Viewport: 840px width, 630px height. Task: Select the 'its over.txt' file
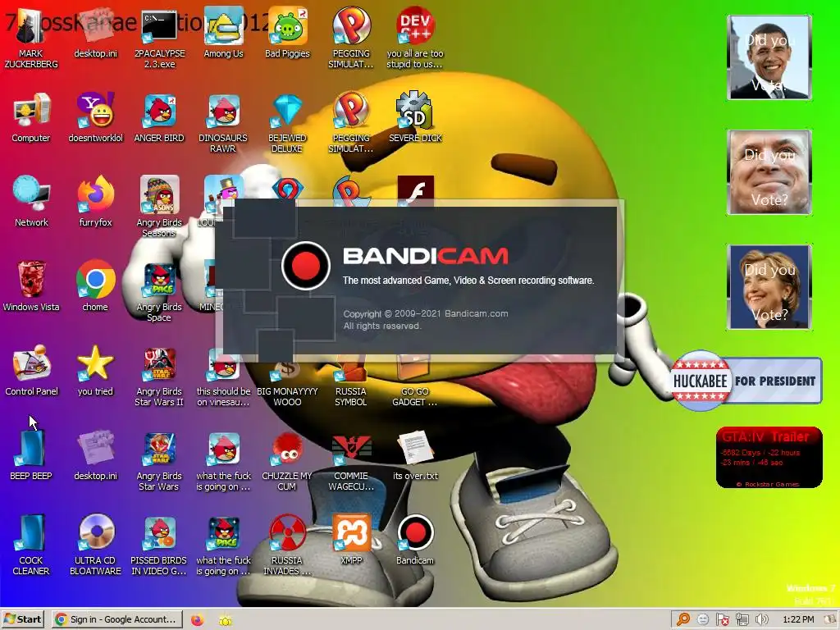[415, 455]
